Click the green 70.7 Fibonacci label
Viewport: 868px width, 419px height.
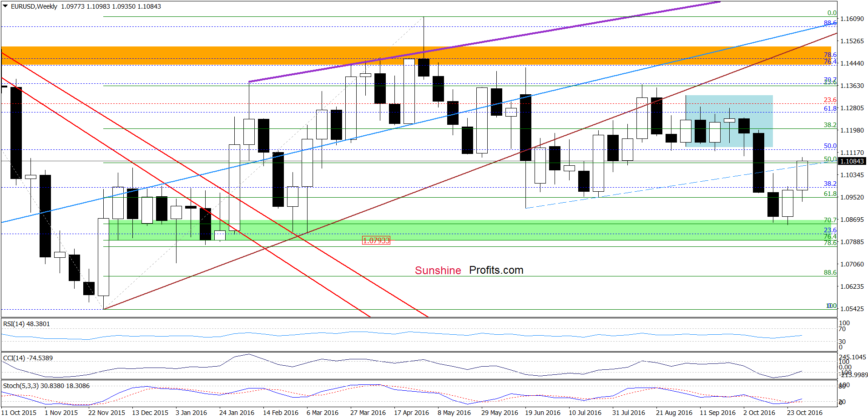(x=830, y=220)
